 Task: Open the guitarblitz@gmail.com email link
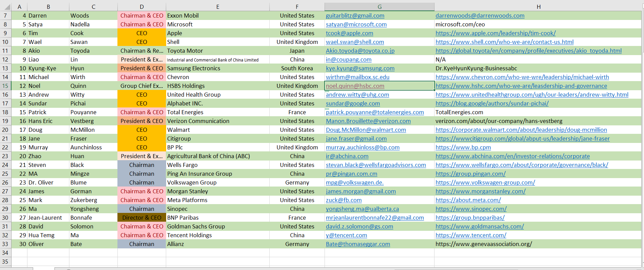(355, 16)
